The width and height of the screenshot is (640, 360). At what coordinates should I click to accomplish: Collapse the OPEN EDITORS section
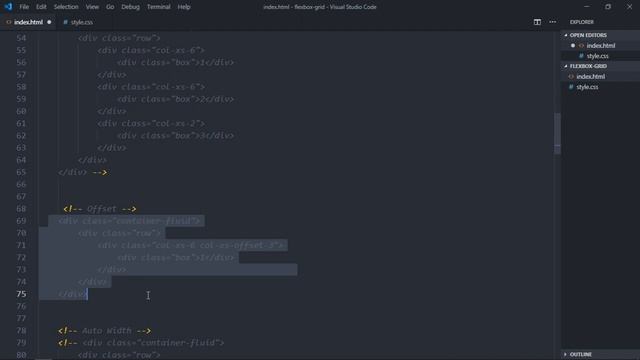[588, 35]
